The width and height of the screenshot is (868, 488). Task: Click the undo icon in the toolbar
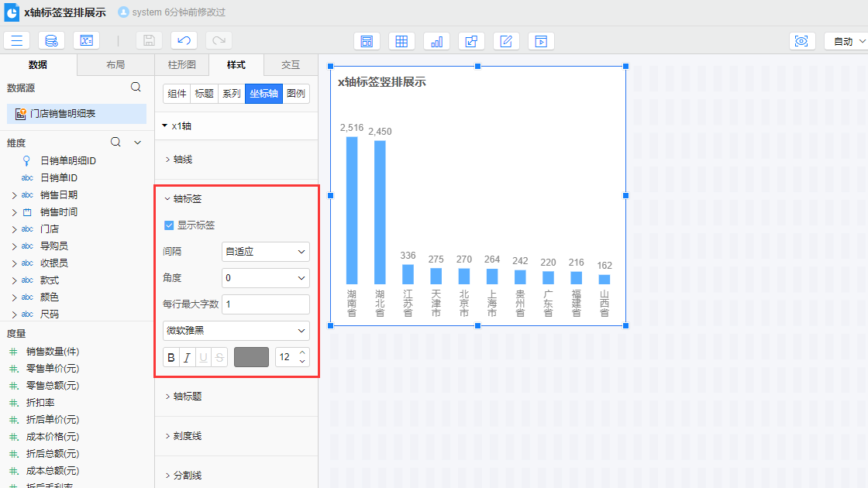183,40
